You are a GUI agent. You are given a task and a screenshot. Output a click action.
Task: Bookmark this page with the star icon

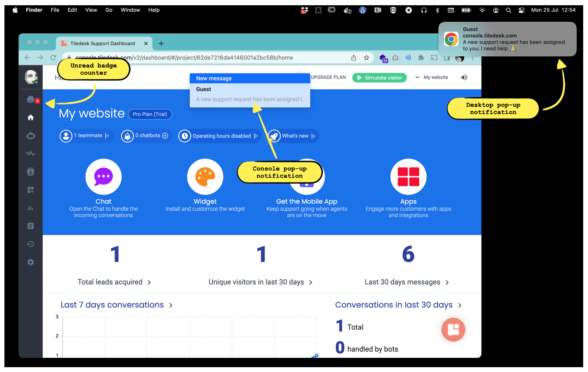pos(367,58)
